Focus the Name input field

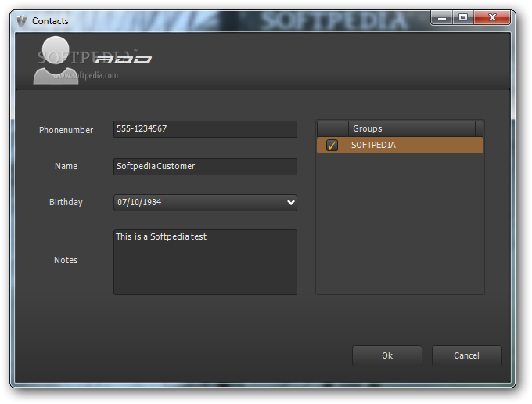[x=205, y=167]
